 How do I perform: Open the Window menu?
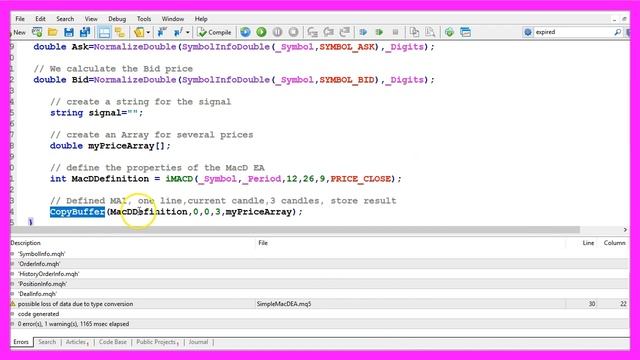tap(173, 19)
